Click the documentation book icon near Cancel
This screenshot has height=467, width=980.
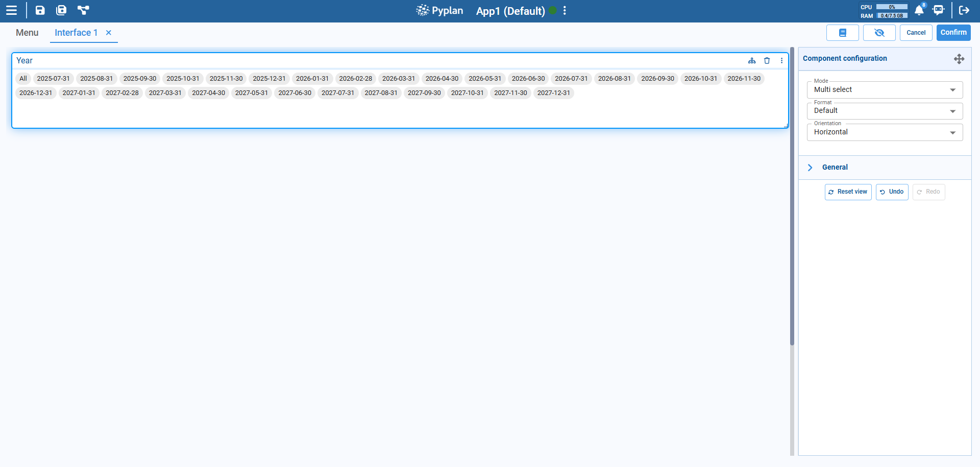point(843,32)
